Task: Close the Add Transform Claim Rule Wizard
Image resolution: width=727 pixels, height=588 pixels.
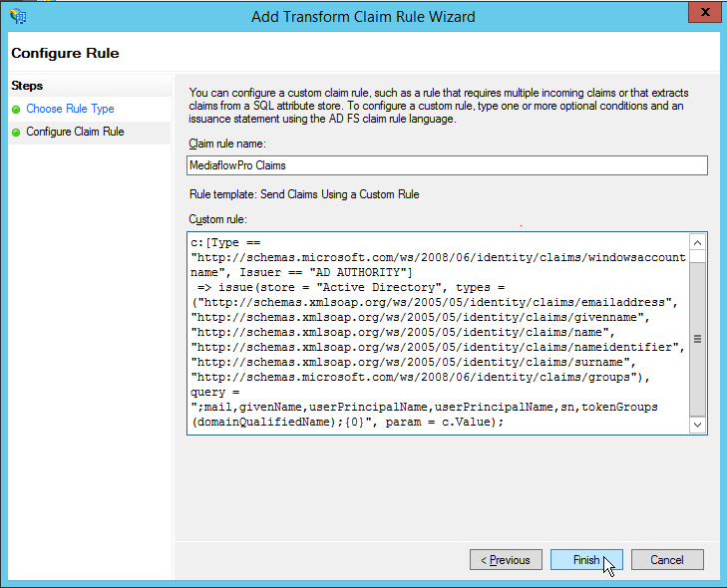Action: tap(704, 12)
